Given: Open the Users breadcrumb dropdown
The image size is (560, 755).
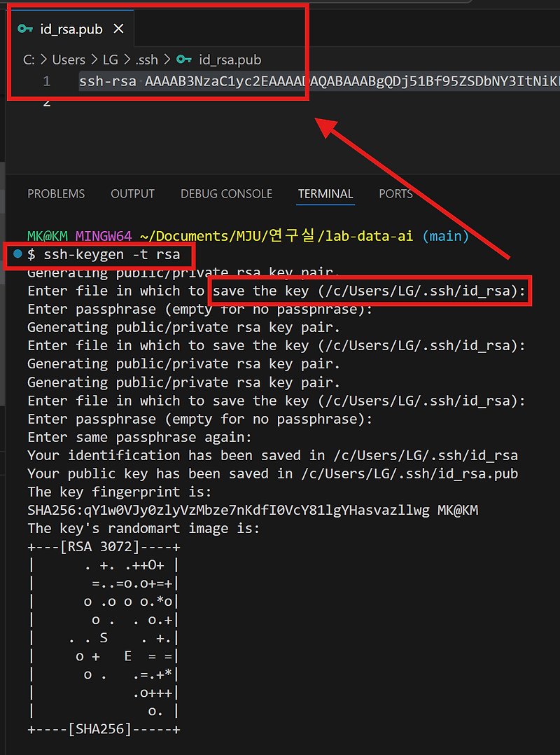Looking at the screenshot, I should [x=68, y=60].
